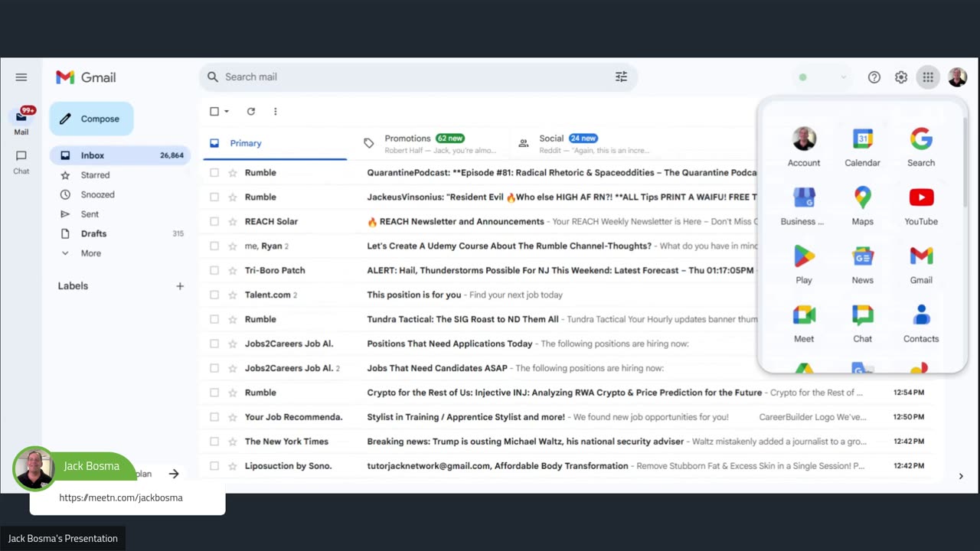Viewport: 980px width, 551px height.
Task: Click the Compose button
Action: pyautogui.click(x=91, y=119)
